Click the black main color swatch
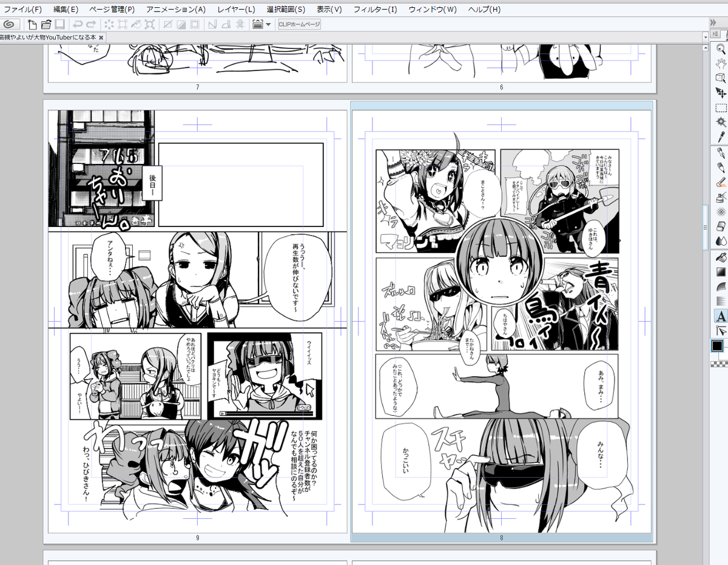728x565 pixels. pyautogui.click(x=717, y=346)
